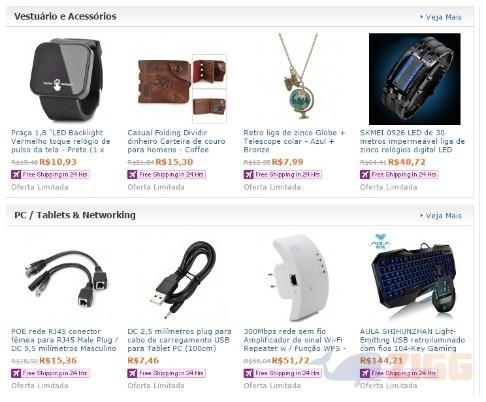Click the shipping airplane icon under Globe necklace
This screenshot has height=402, width=486.
click(248, 174)
